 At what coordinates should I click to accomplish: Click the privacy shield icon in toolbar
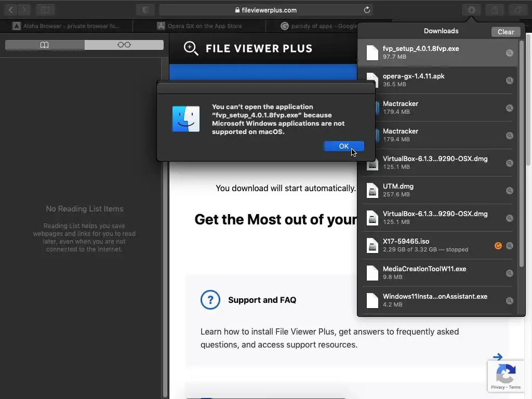point(145,10)
